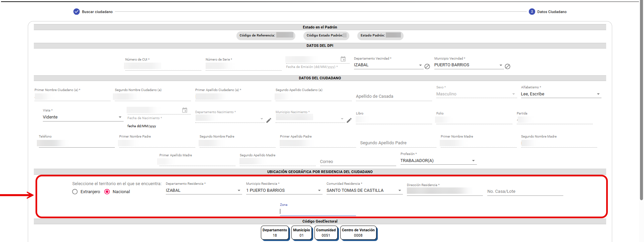Click the Zona input field

click(317, 212)
